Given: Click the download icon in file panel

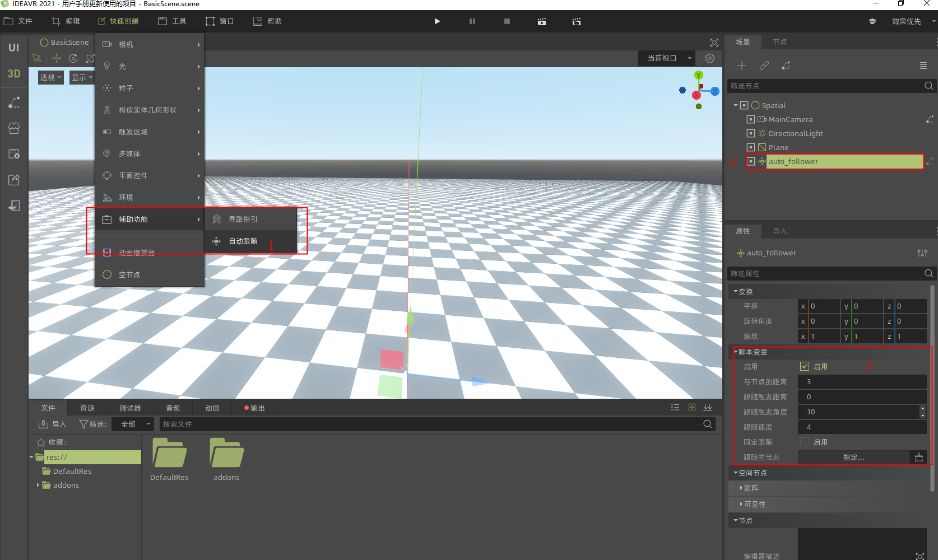Looking at the screenshot, I should pyautogui.click(x=708, y=408).
